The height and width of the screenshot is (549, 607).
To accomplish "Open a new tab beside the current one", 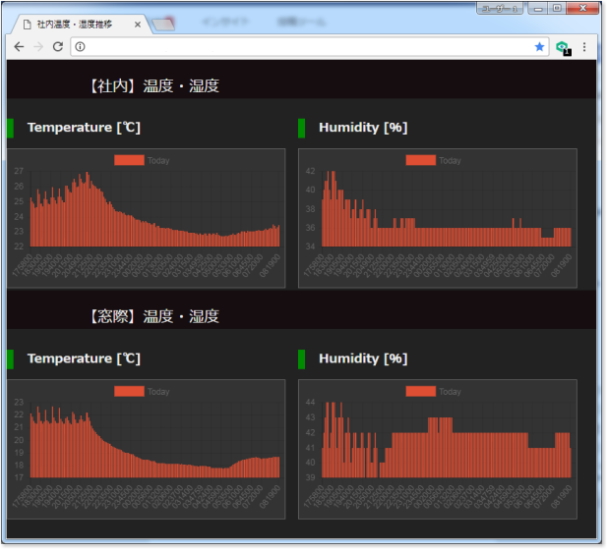I will click(164, 24).
